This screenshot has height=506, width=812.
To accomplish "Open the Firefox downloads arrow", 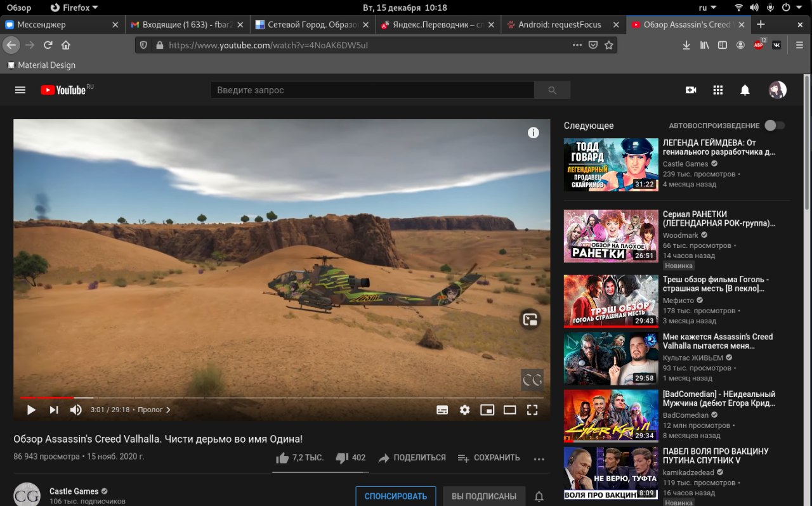I will [686, 45].
